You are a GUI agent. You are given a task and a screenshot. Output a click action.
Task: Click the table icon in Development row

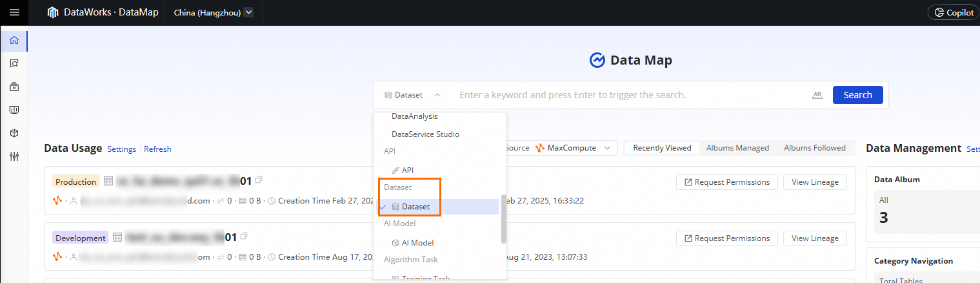[118, 238]
